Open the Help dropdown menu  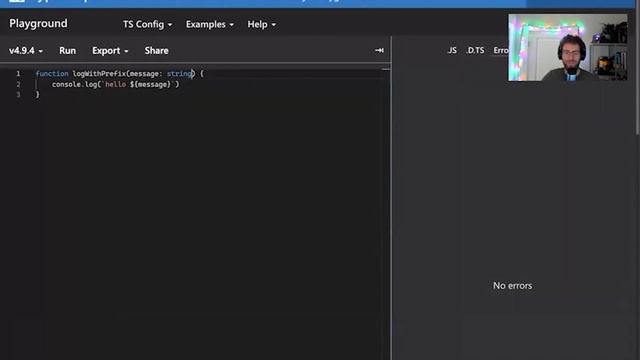point(262,24)
